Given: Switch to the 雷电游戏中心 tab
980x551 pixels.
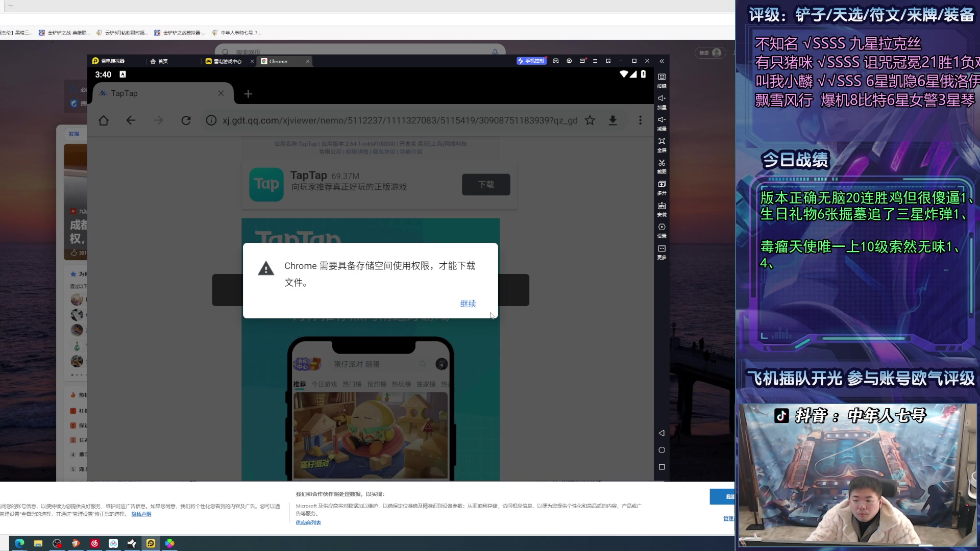Looking at the screenshot, I should [224, 61].
